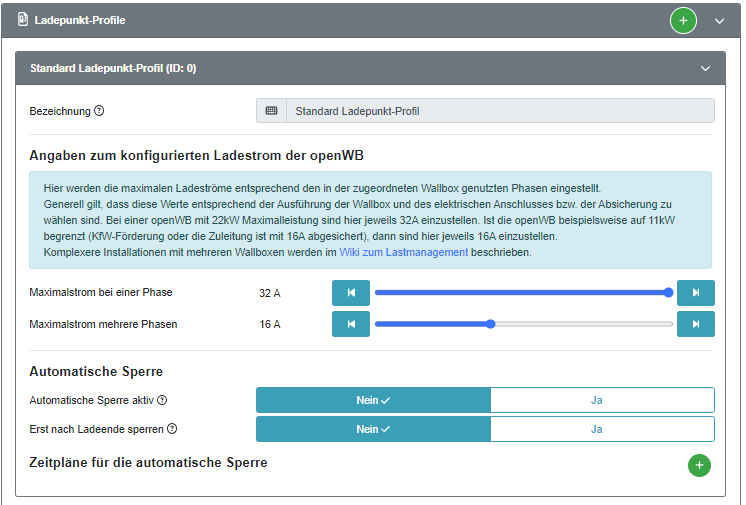Collapse the Ladepunkt-Profile section chevron

[x=719, y=20]
